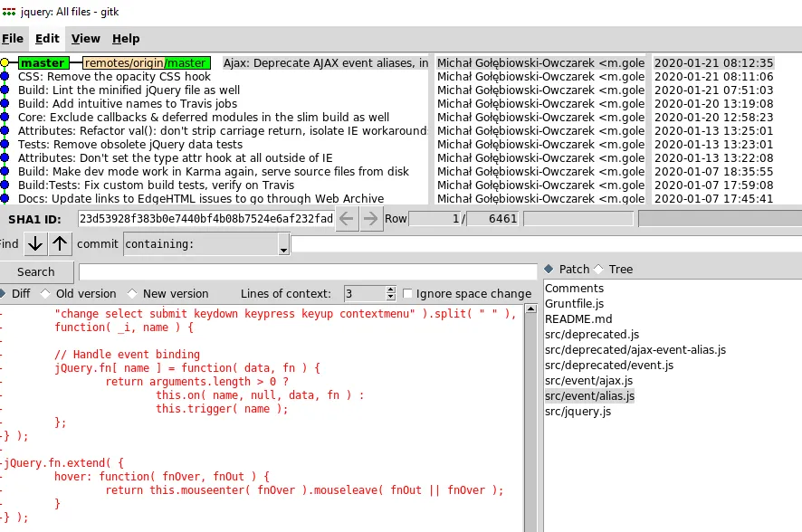The image size is (802, 532).
Task: Click the date 2020-01-07 18:35:55
Action: click(x=713, y=172)
